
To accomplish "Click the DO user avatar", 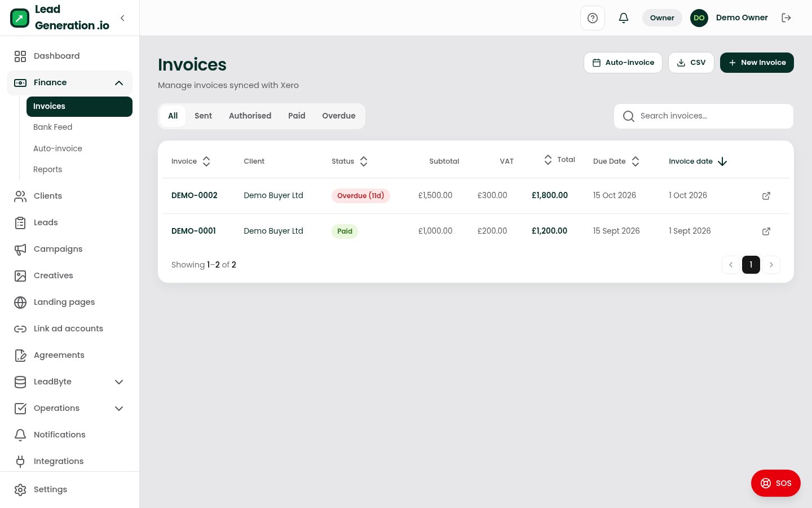I will tap(699, 18).
